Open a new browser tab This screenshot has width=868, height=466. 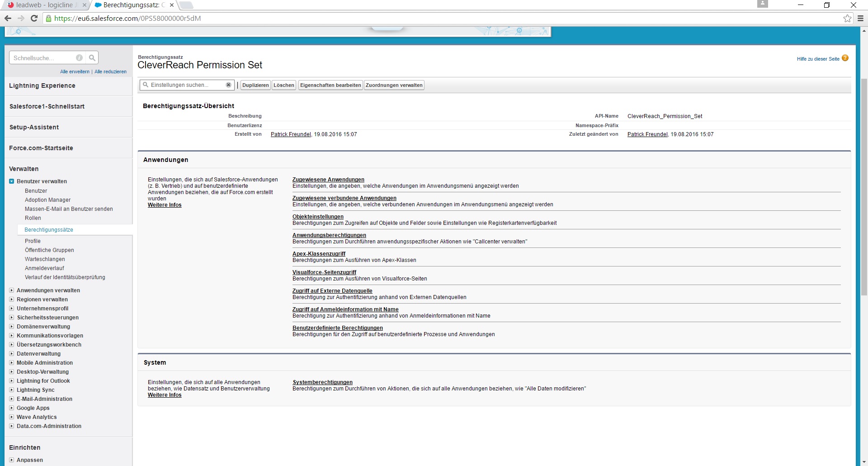coord(186,5)
